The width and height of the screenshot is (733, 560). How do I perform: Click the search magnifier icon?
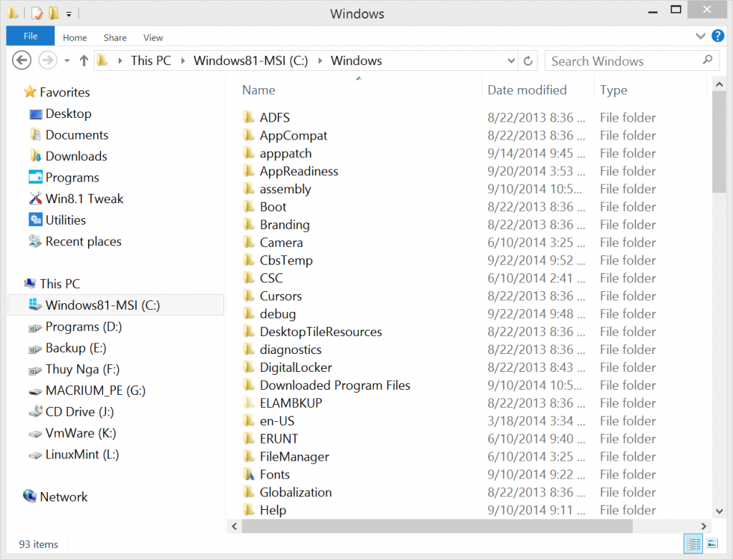tap(708, 60)
